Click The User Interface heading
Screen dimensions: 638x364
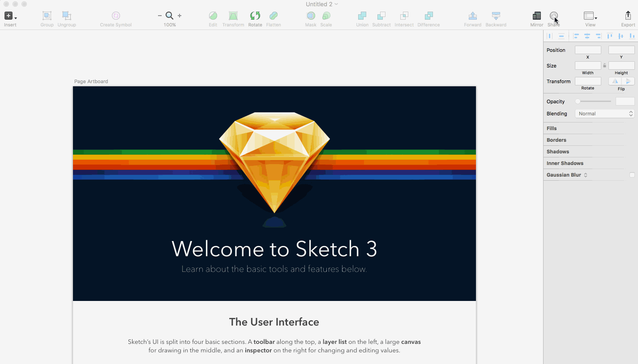274,322
